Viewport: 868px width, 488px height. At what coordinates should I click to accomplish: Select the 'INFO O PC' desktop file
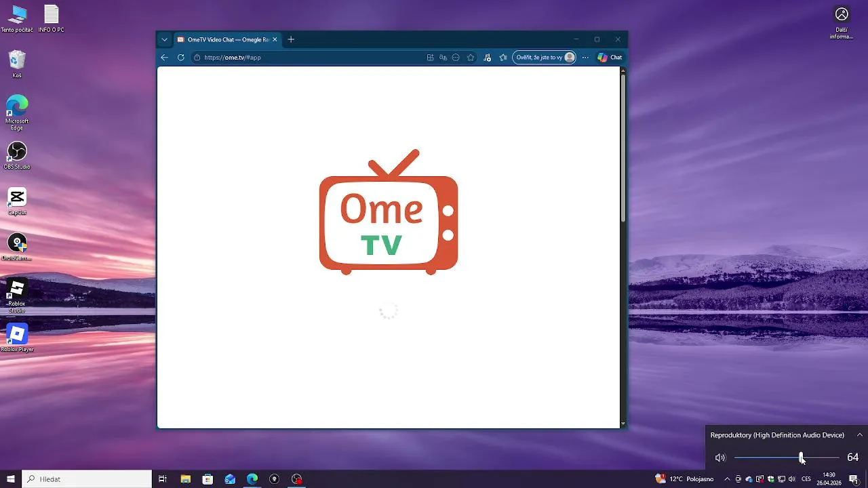pyautogui.click(x=52, y=19)
